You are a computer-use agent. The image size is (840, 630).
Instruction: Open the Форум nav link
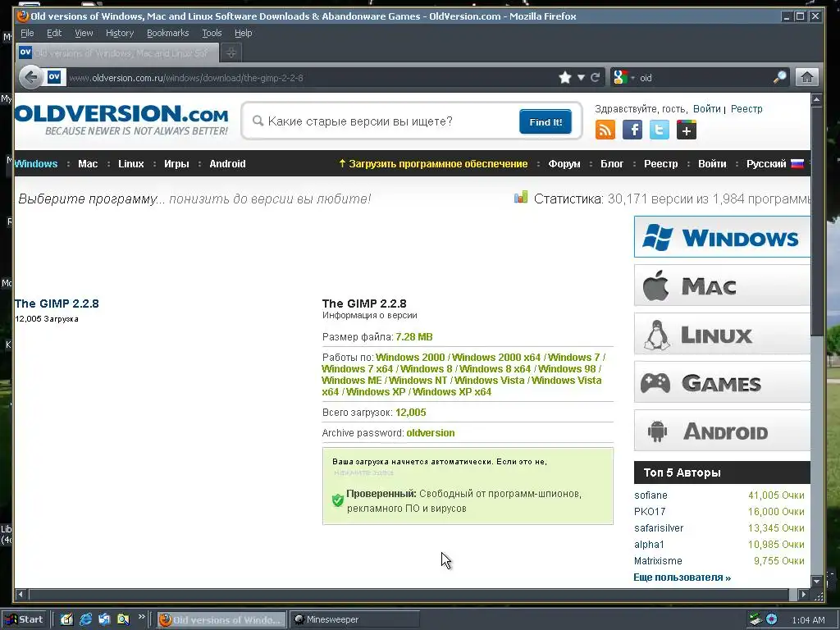click(564, 164)
